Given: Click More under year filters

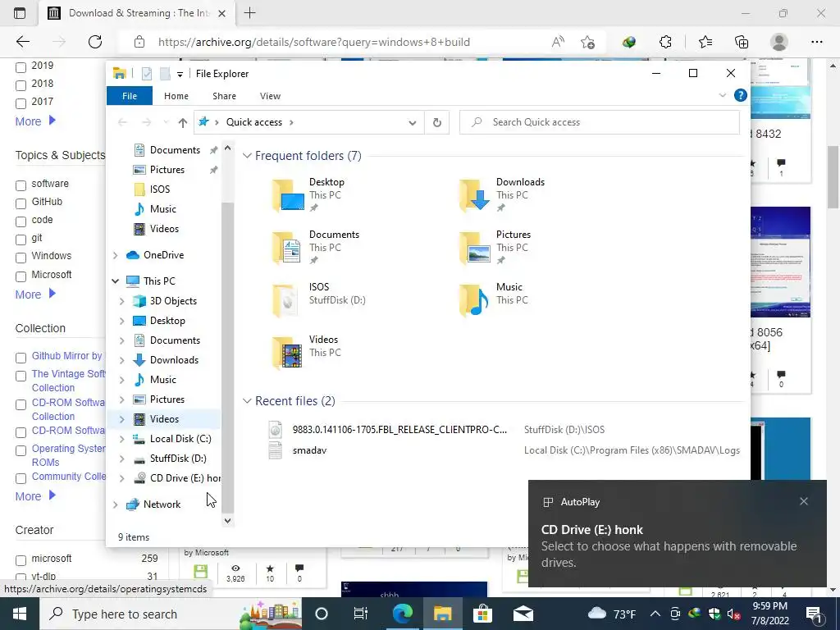Looking at the screenshot, I should 35,121.
